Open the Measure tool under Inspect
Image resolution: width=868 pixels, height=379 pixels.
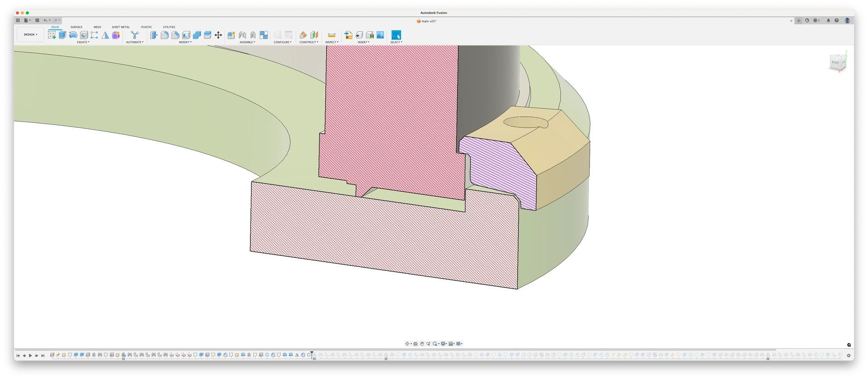(331, 35)
